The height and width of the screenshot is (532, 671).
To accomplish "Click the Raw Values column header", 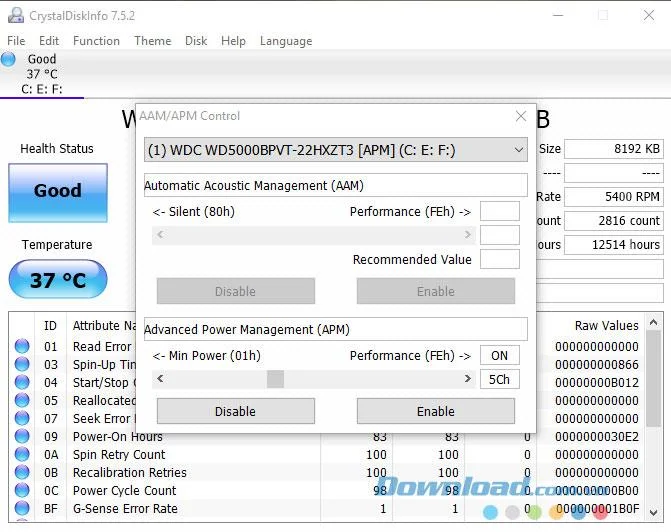I will click(606, 326).
